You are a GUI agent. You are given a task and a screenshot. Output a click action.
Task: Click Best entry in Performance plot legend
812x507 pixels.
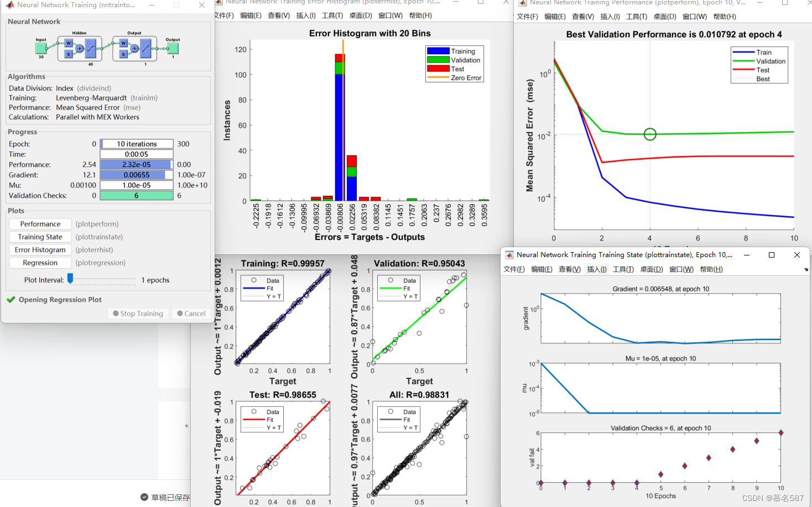(752, 79)
